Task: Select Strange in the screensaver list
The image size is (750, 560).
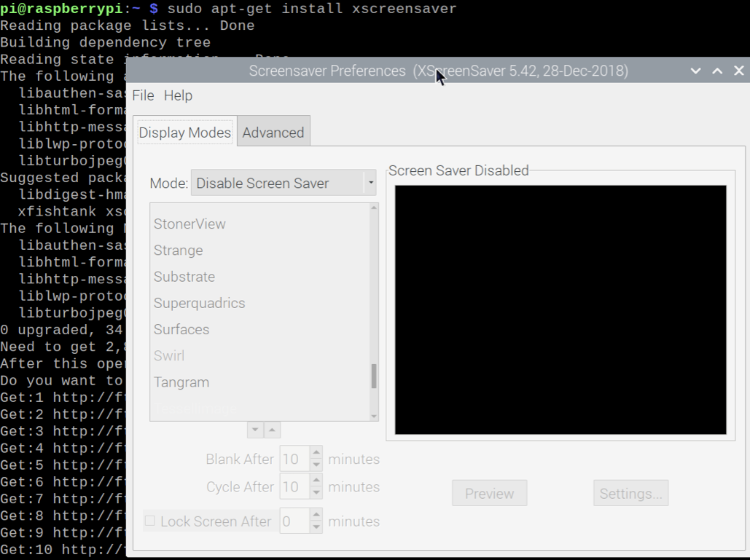Action: (x=261, y=251)
